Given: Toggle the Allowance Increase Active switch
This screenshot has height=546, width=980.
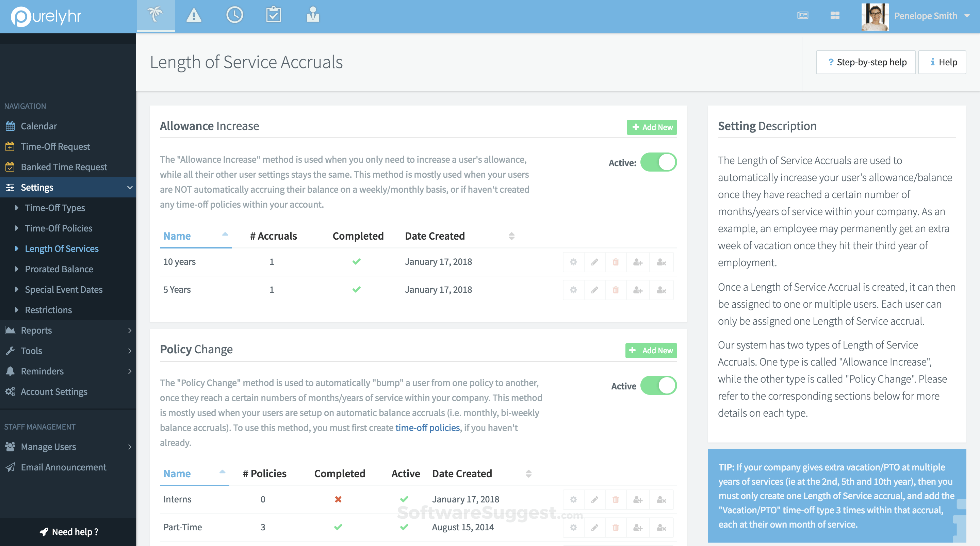Looking at the screenshot, I should [x=658, y=162].
